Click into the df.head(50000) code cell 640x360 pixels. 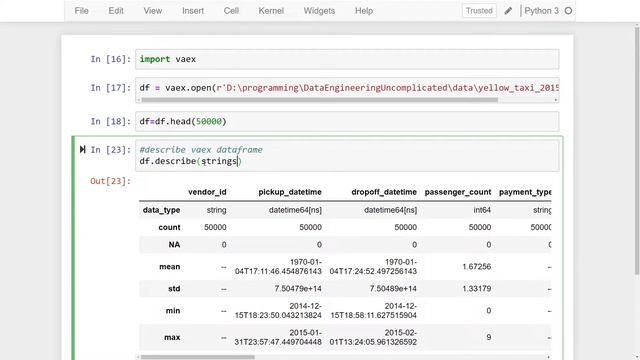click(347, 121)
